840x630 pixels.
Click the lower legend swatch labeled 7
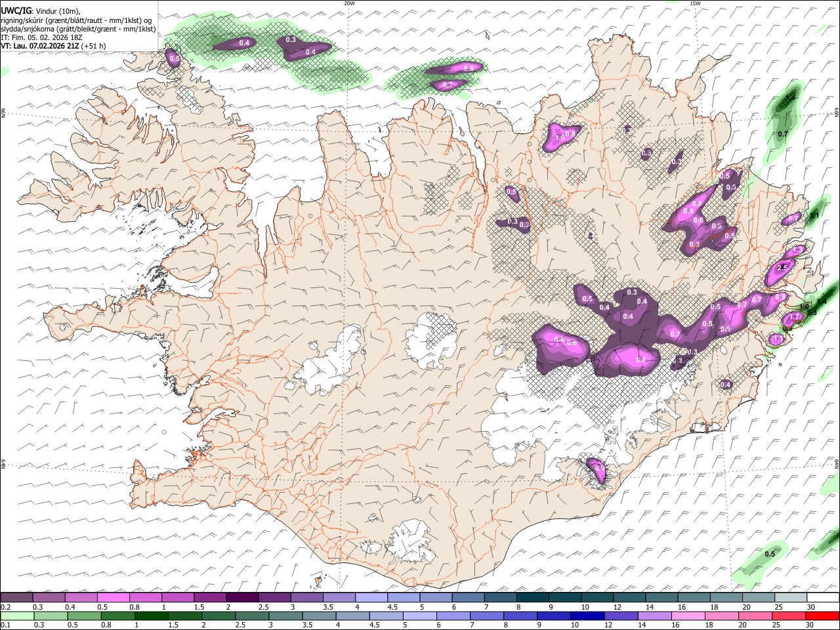[x=487, y=616]
